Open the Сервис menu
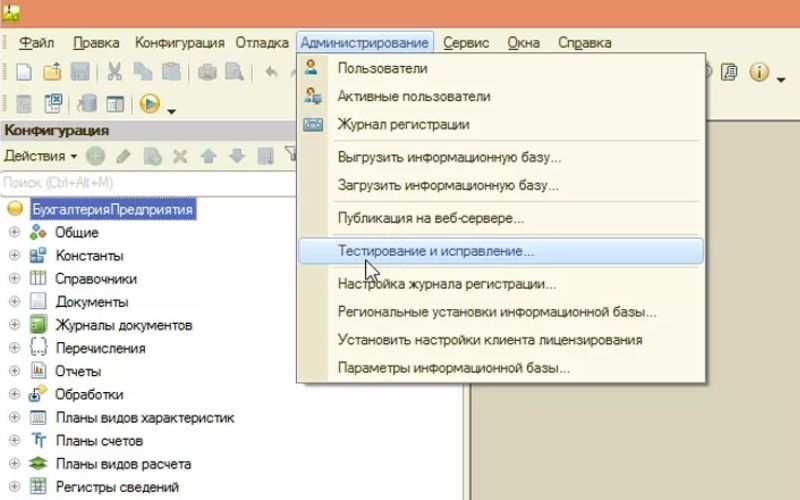The image size is (800, 500). 466,43
